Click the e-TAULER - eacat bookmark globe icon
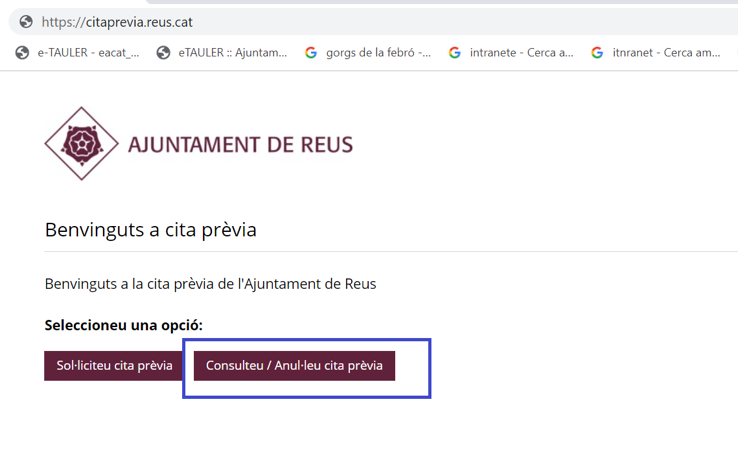The height and width of the screenshot is (456, 738). pyautogui.click(x=22, y=53)
